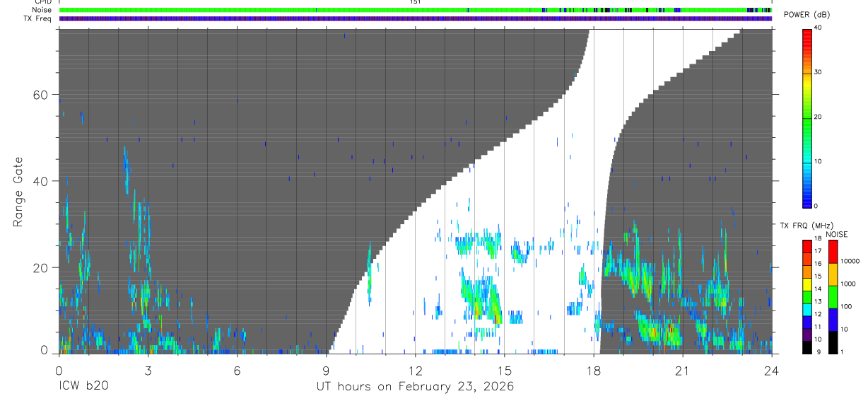This screenshot has height=401, width=868.
Task: Click the range gate 60 tick label
Action: [x=40, y=94]
